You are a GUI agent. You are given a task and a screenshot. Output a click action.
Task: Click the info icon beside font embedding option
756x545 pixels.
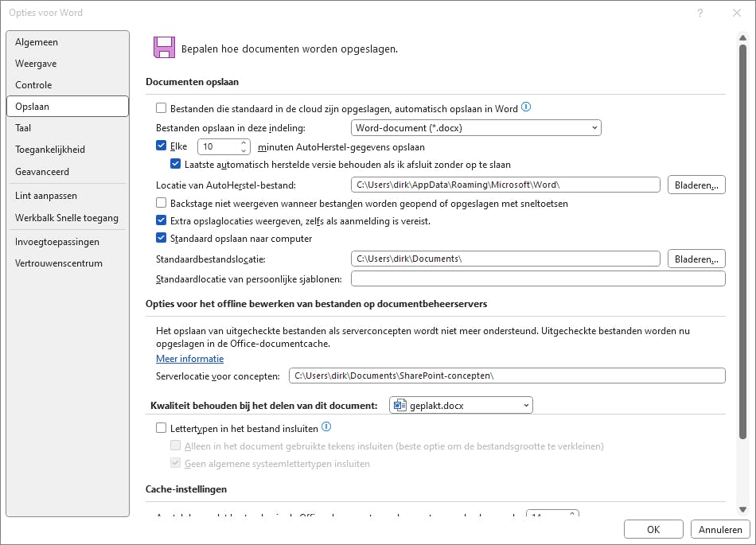pos(326,427)
